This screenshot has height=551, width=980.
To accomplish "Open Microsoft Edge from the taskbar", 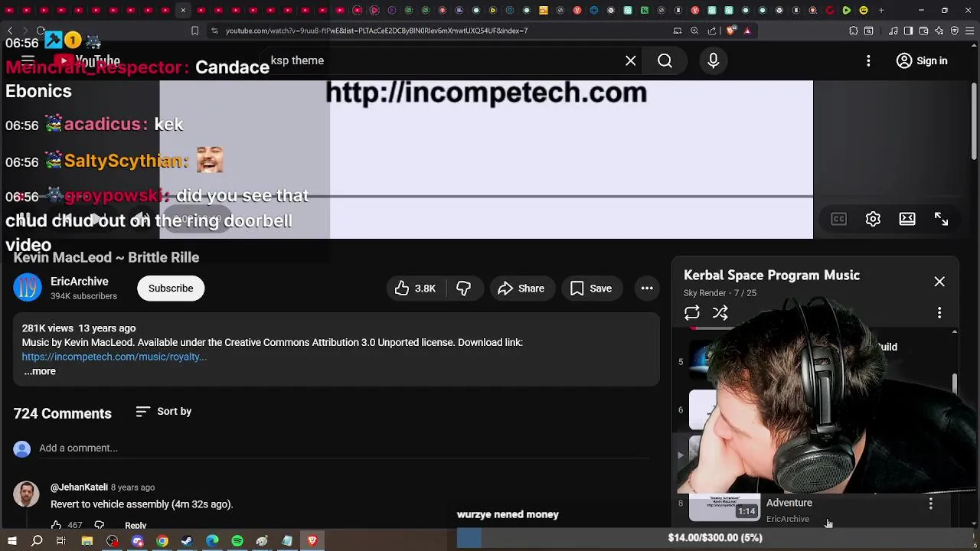I will pyautogui.click(x=212, y=541).
